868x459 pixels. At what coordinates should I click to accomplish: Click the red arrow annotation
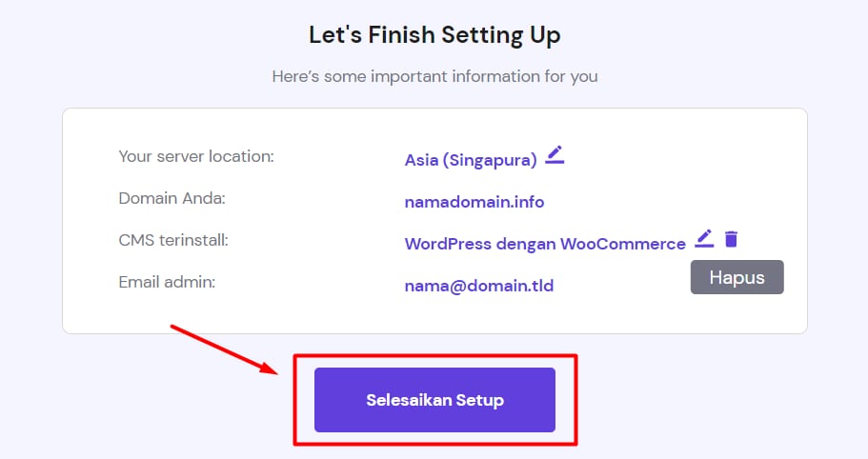click(x=224, y=349)
